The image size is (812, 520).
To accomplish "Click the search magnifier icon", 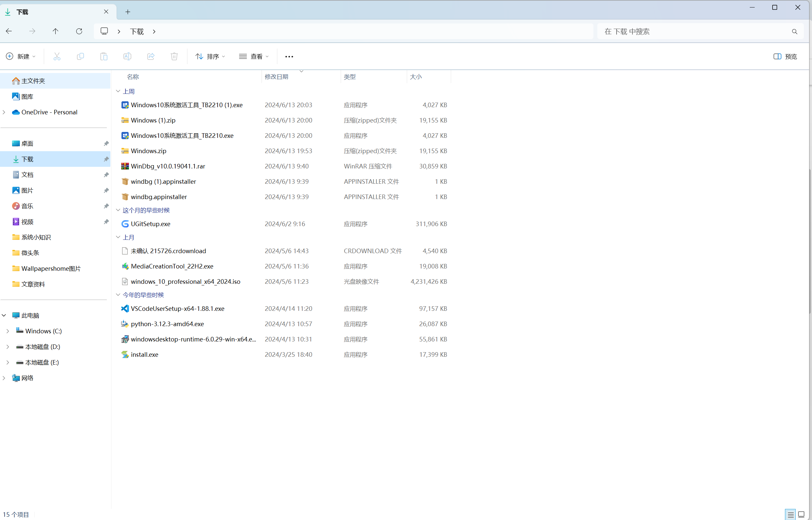I will (794, 31).
